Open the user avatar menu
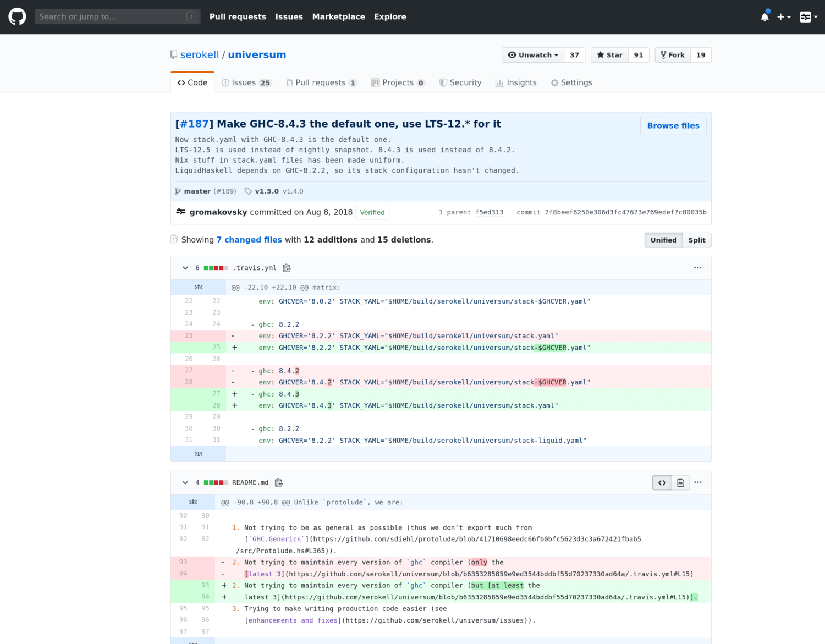 (x=809, y=17)
